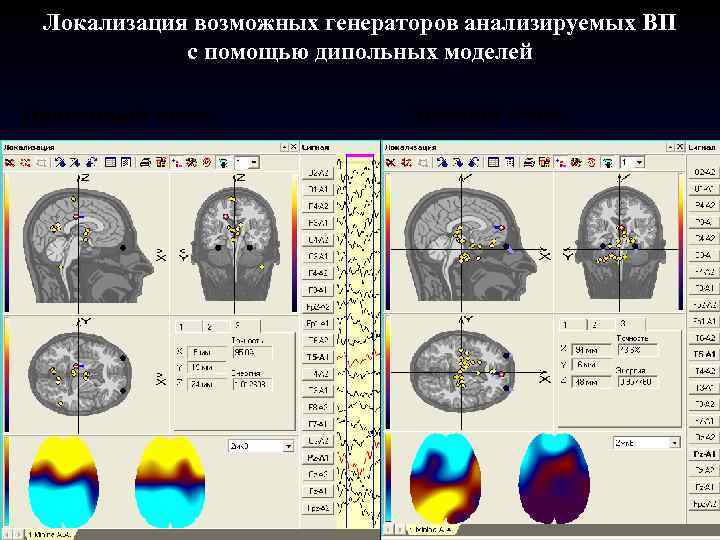Click the first crossed-dipoles icon in left Localization toolbar
Screen dimensions: 720x540
pyautogui.click(x=10, y=163)
